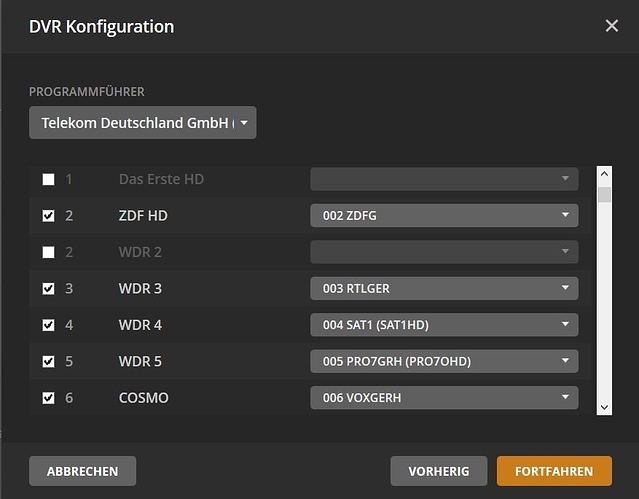Screen dimensions: 639x499
Task: Enable the Das Erste HD checkbox
Action: pyautogui.click(x=48, y=180)
